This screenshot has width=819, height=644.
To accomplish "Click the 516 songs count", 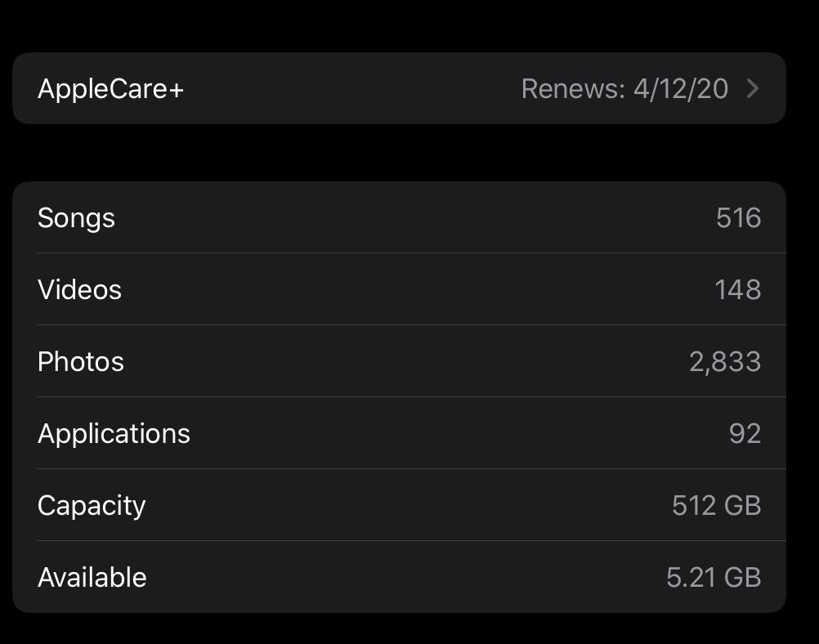I will pyautogui.click(x=738, y=218).
